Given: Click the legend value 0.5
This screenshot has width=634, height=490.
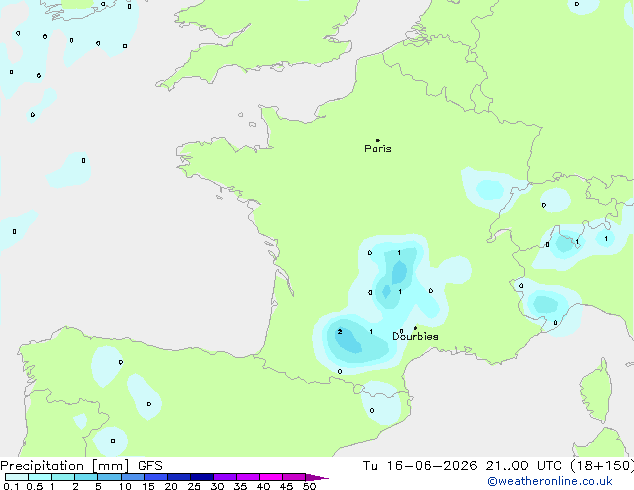Looking at the screenshot, I should click(x=35, y=486).
